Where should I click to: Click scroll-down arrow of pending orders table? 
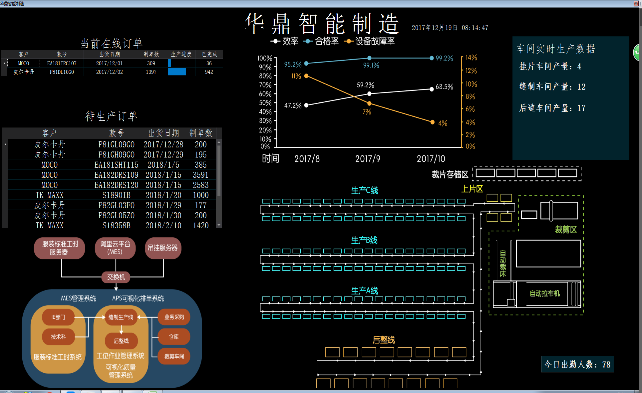click(x=219, y=225)
